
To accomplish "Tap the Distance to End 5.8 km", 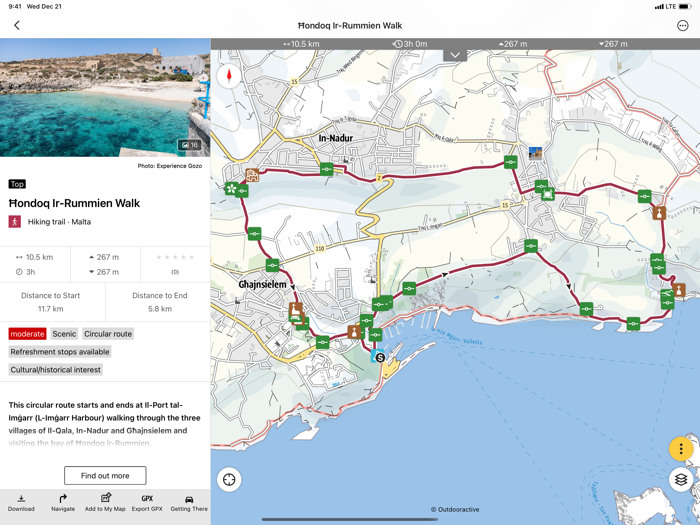I will pos(160,302).
